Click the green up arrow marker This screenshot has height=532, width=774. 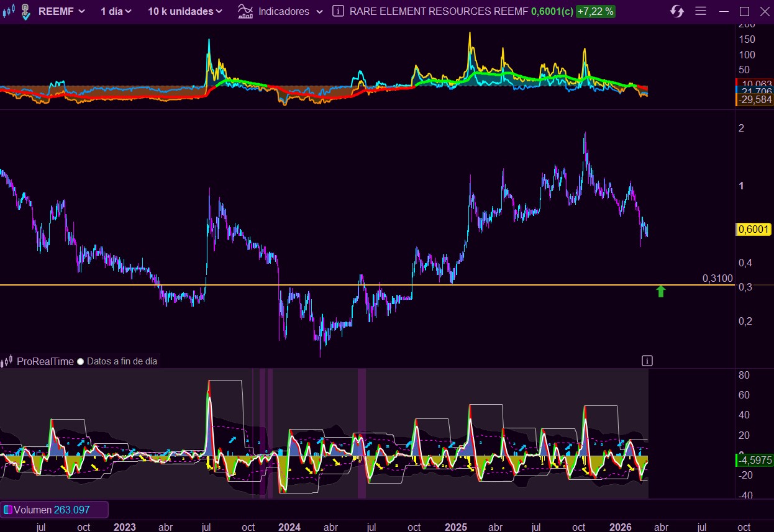(x=660, y=291)
